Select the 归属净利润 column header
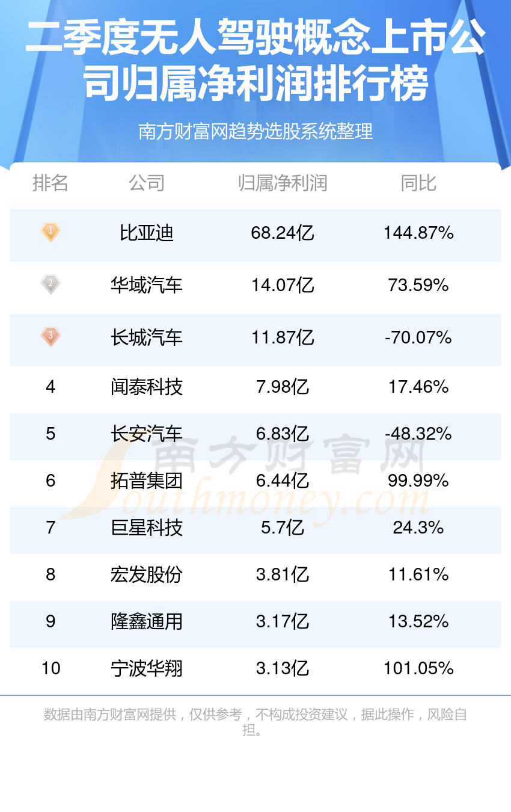Viewport: 511px width, 812px height. pyautogui.click(x=283, y=183)
